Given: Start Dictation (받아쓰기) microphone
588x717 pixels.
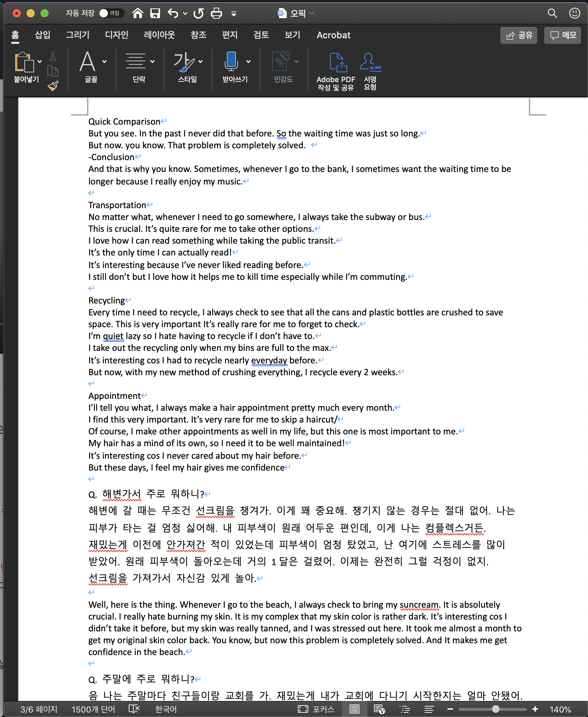Looking at the screenshot, I should tap(231, 62).
